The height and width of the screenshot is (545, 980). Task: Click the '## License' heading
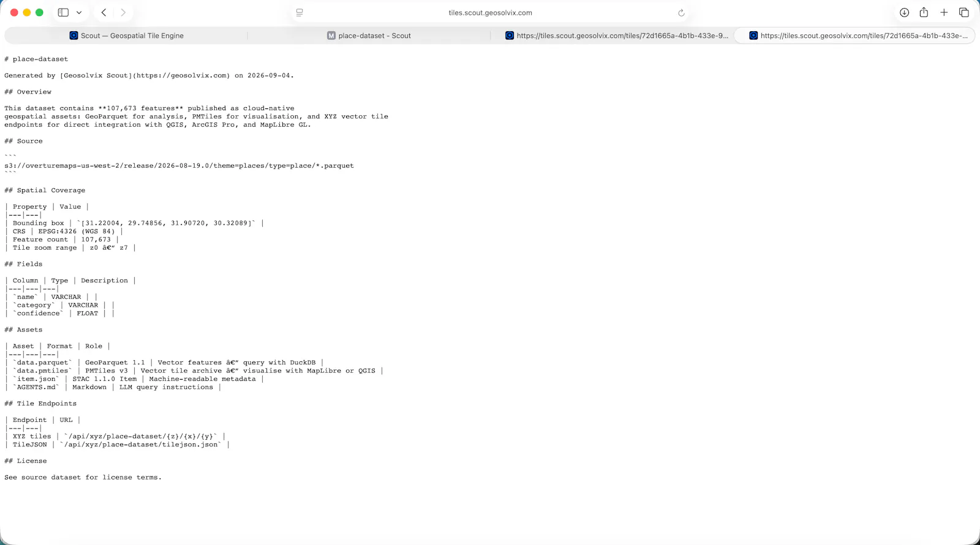(x=26, y=461)
